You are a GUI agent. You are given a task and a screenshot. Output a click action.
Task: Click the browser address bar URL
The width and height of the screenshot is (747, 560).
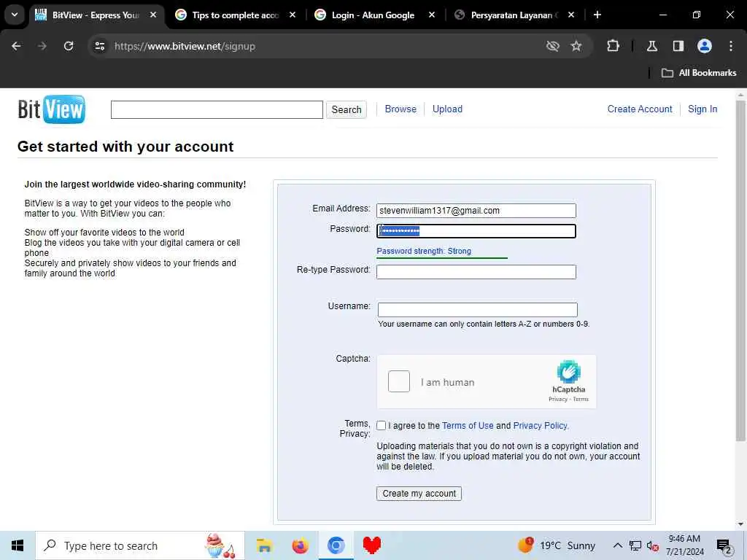point(185,46)
